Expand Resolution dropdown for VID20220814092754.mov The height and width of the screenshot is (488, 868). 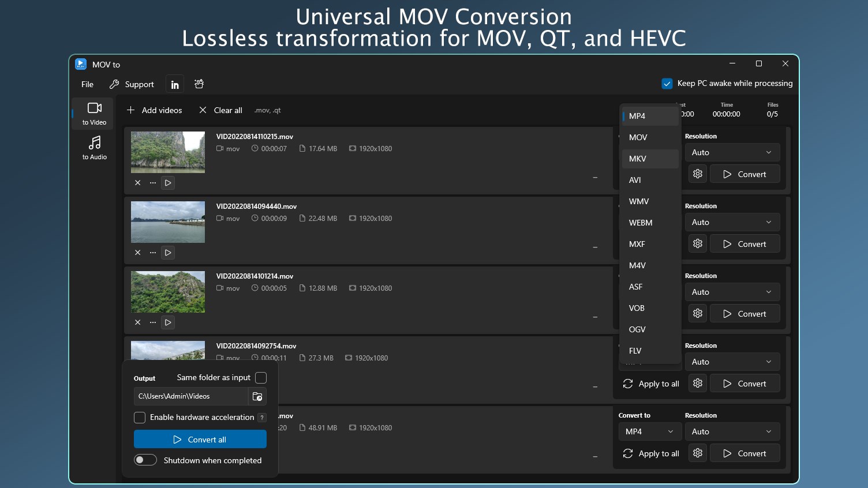tap(732, 362)
